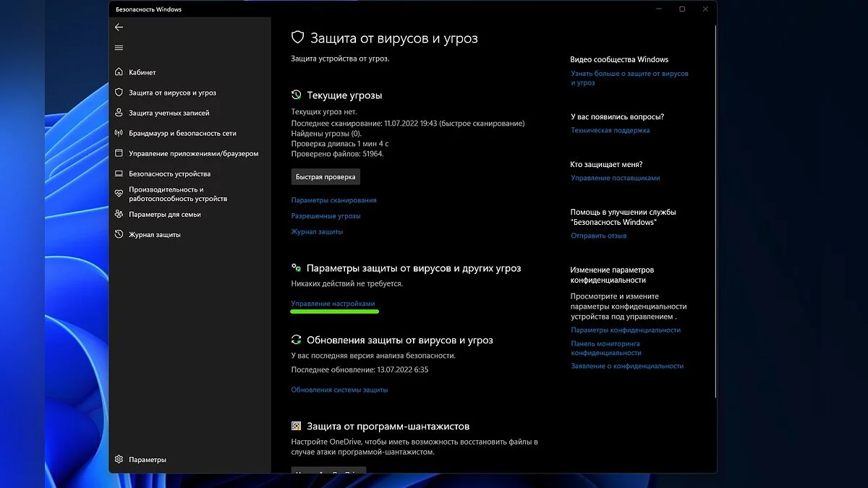This screenshot has height=488, width=868.
Task: Open Журнал защиты link under current threats
Action: click(x=317, y=232)
